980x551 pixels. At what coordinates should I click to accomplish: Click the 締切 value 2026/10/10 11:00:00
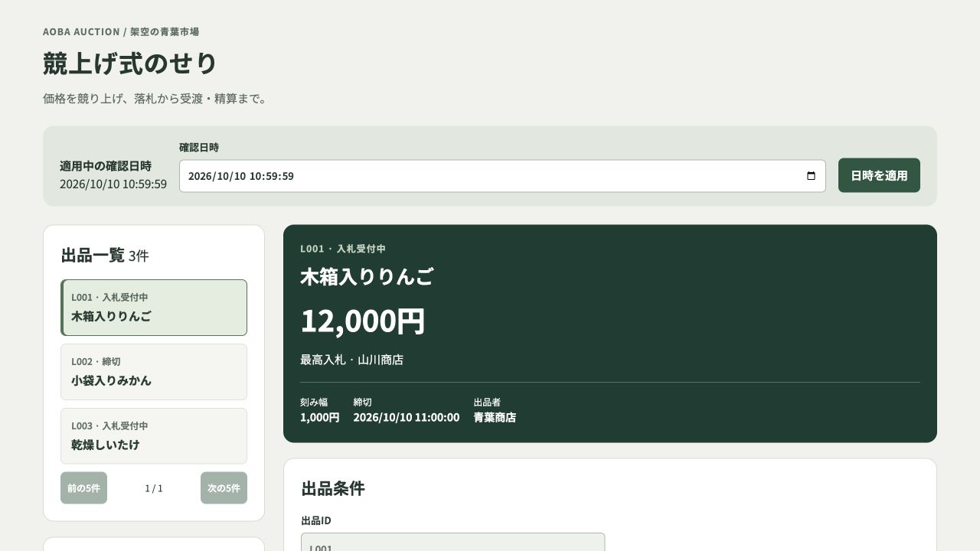(x=407, y=417)
